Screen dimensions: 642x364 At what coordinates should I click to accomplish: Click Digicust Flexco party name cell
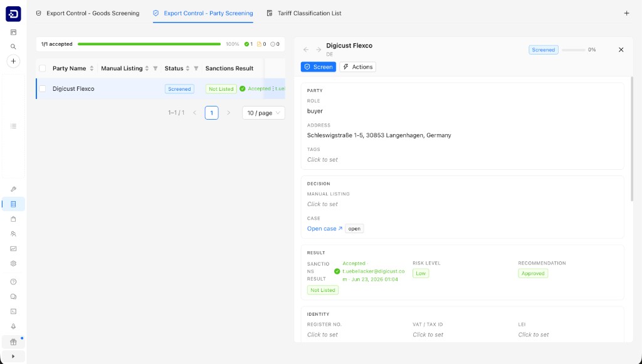click(73, 89)
